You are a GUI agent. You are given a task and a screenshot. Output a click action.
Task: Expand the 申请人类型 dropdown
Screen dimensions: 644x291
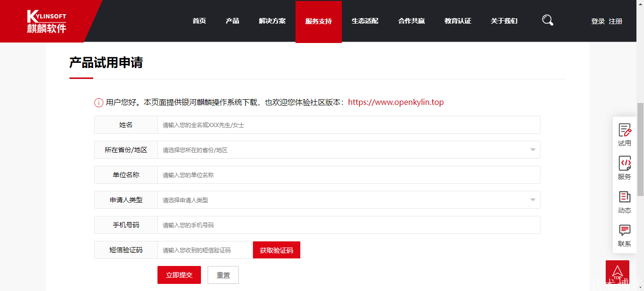(x=349, y=200)
